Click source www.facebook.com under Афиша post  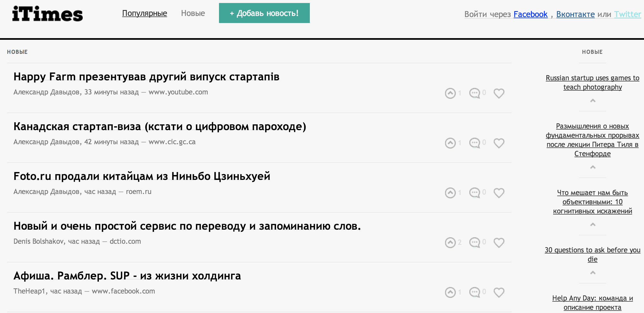point(123,291)
